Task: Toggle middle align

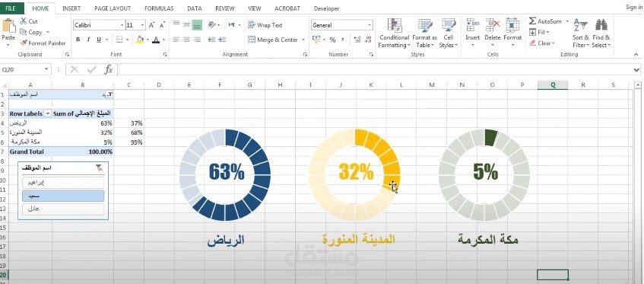Action: (x=186, y=25)
